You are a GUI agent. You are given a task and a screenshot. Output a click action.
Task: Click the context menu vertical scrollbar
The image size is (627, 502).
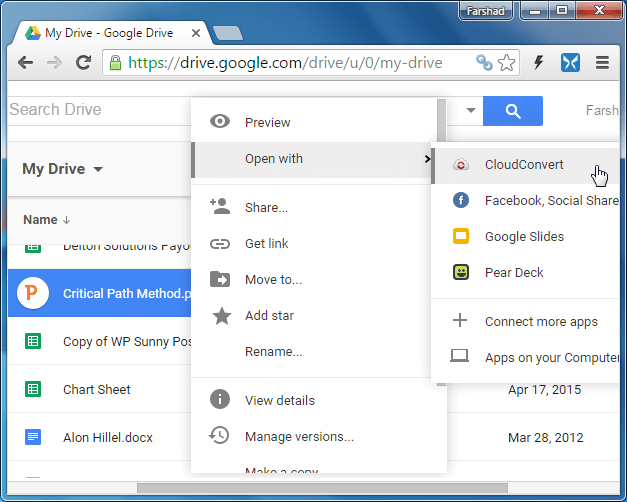point(441,120)
